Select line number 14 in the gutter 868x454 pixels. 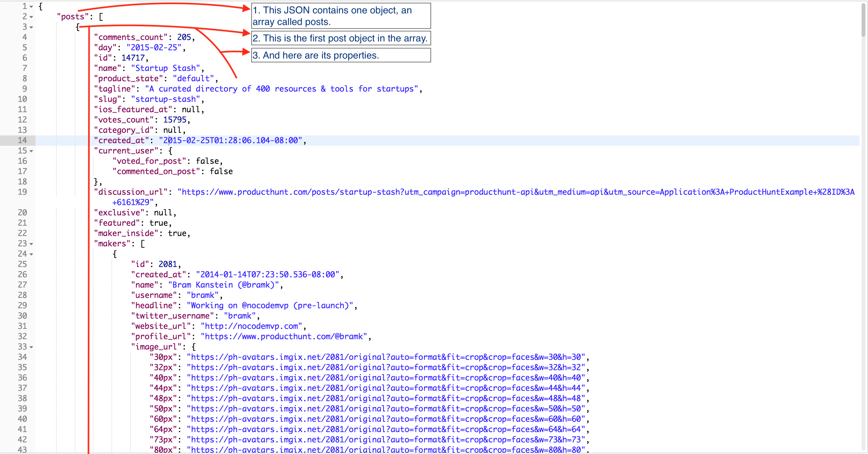pos(22,140)
